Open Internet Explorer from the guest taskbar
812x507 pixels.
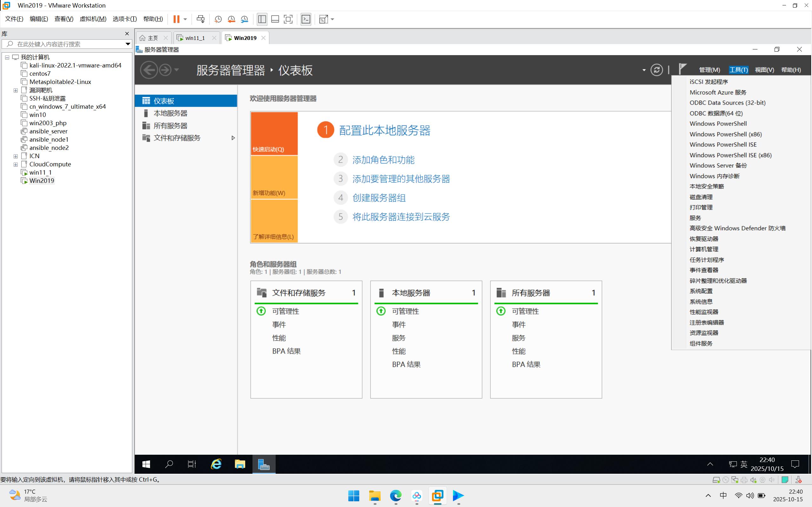pos(216,464)
